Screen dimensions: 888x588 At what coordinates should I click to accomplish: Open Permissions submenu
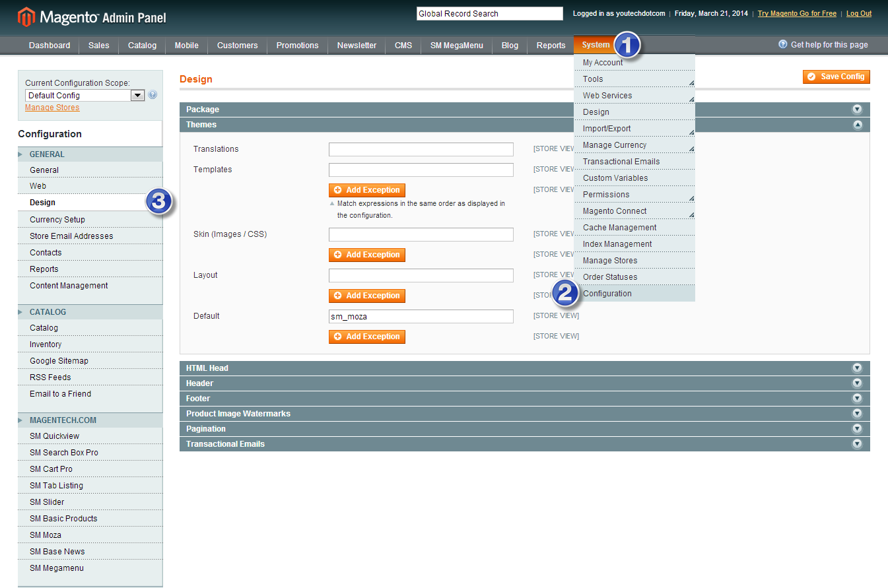634,195
